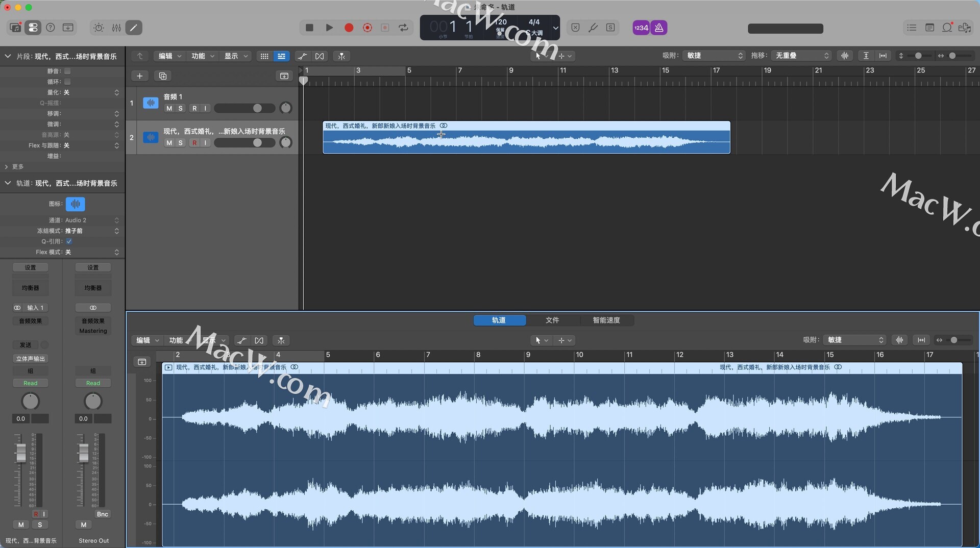Expand the 更多 section in region inspector
The height and width of the screenshot is (548, 980).
point(7,167)
